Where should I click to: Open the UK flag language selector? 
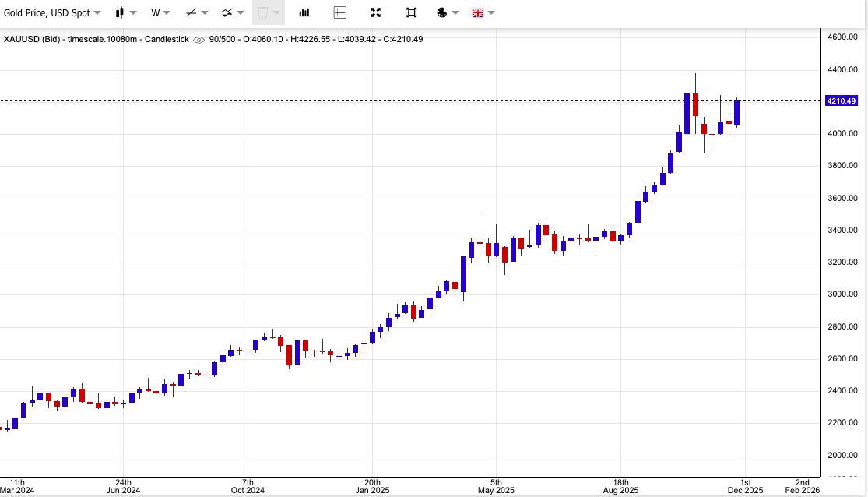click(x=477, y=12)
